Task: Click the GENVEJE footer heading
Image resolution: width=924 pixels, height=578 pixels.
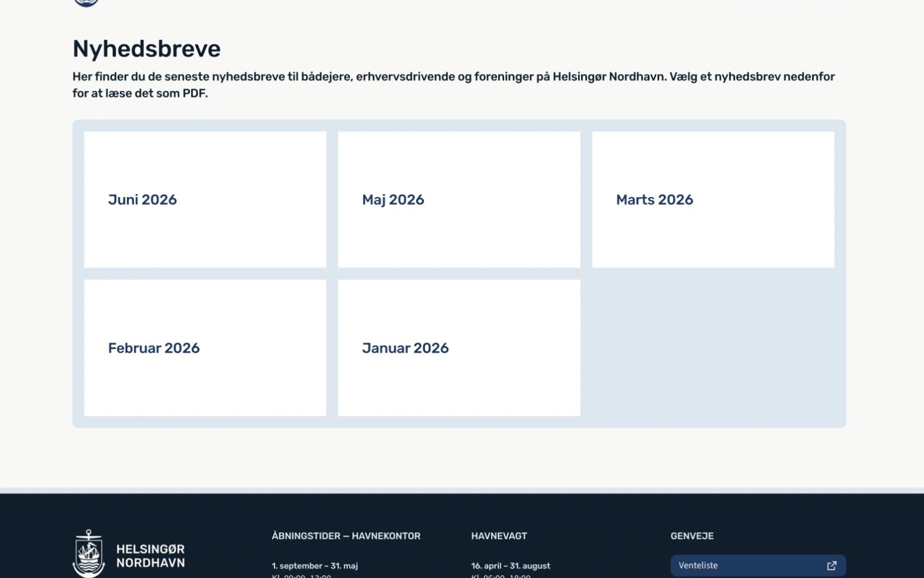Action: pyautogui.click(x=692, y=536)
